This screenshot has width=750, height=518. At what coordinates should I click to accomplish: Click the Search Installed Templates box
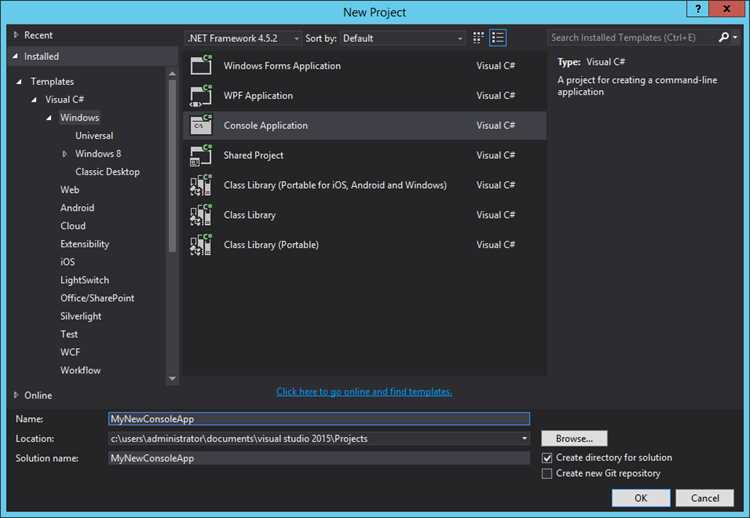[632, 37]
